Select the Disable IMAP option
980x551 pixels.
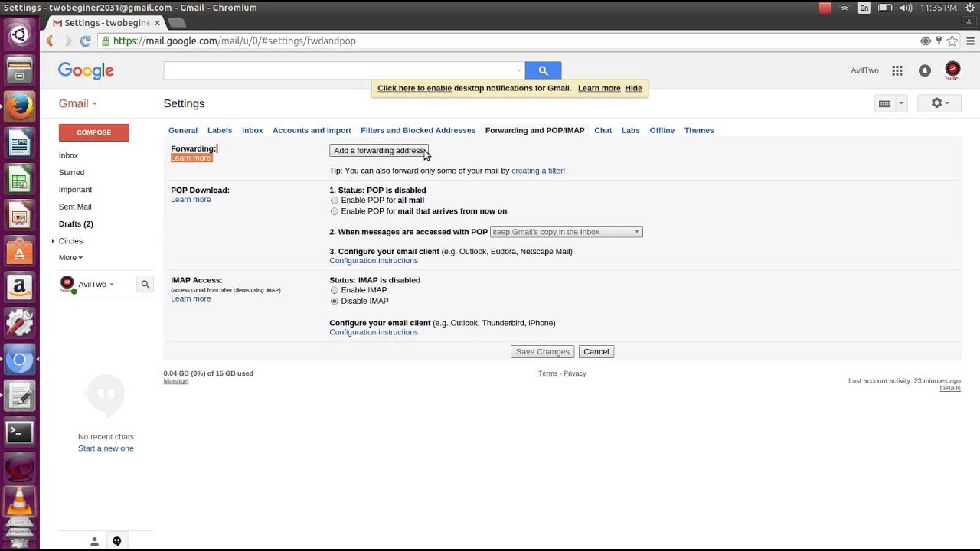334,302
